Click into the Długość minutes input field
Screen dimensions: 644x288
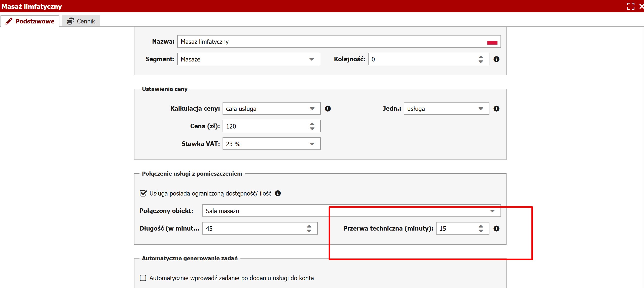point(252,229)
